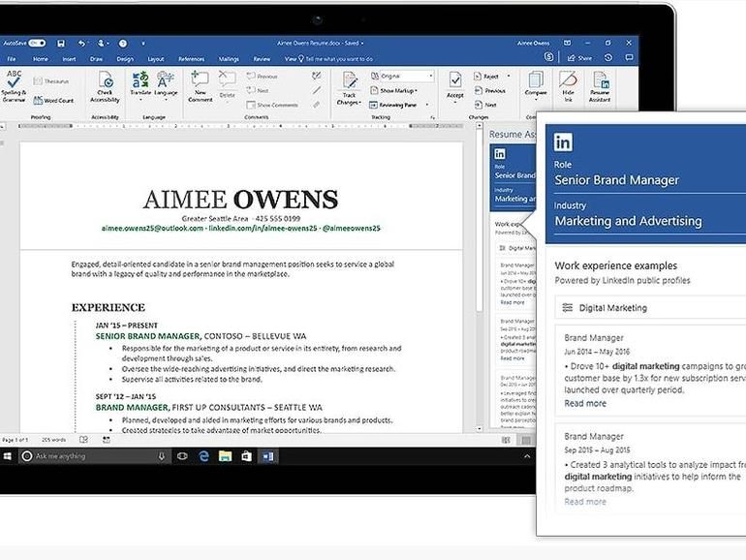
Task: Click Next in the Changes group
Action: point(485,105)
